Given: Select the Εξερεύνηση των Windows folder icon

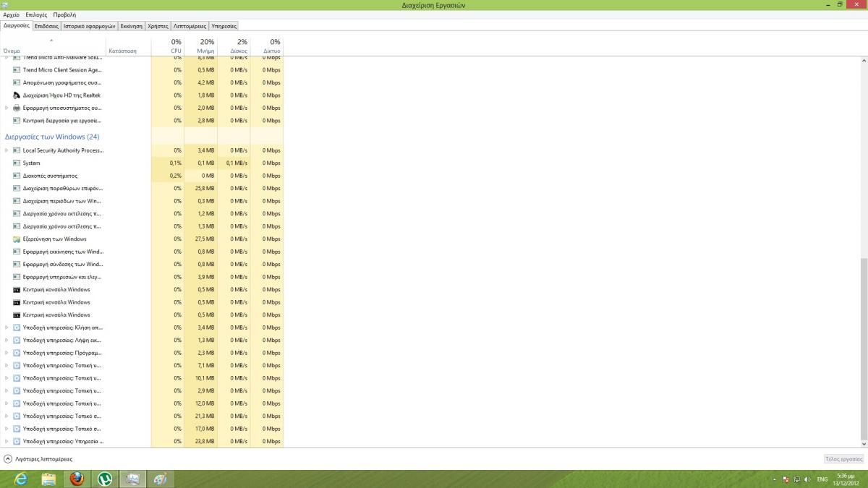Looking at the screenshot, I should click(x=17, y=239).
